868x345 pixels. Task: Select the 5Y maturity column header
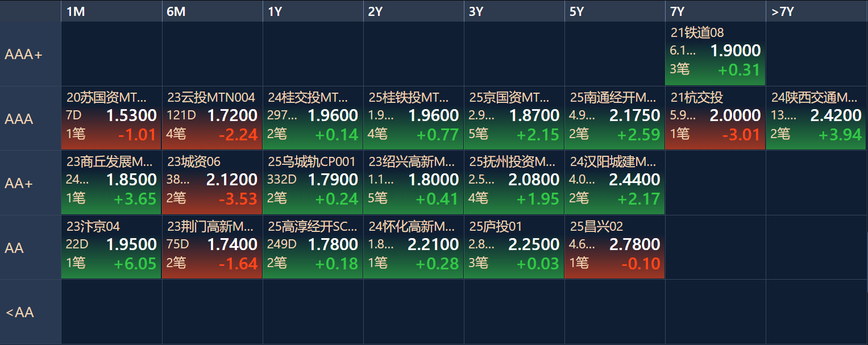(614, 11)
